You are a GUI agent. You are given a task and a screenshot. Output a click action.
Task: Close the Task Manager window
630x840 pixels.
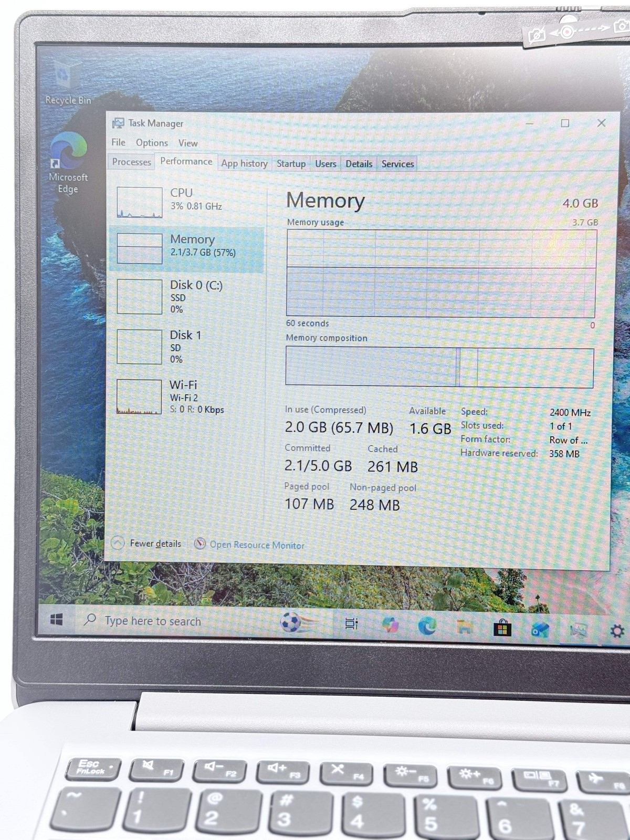(x=601, y=123)
